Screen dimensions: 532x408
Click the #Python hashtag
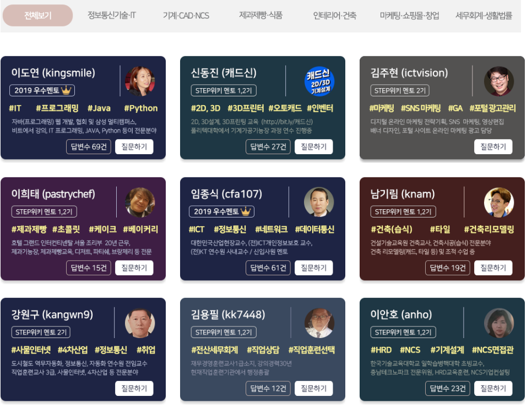pyautogui.click(x=141, y=108)
